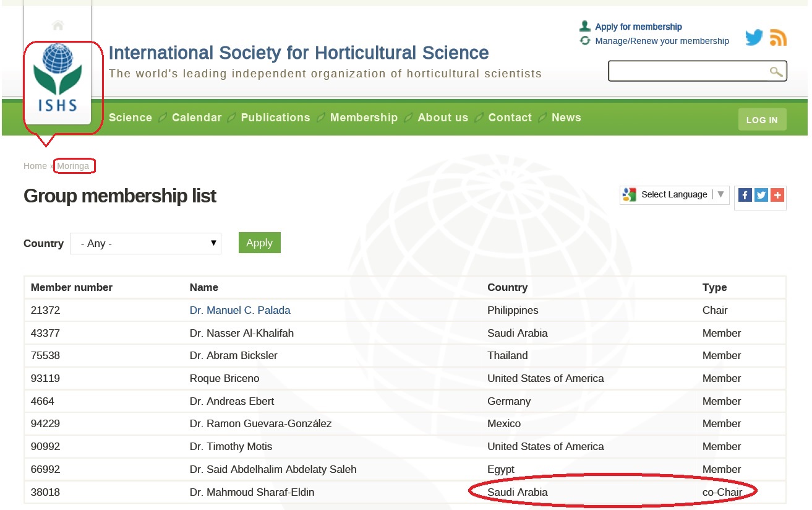Click the search magnifier icon

pyautogui.click(x=776, y=72)
